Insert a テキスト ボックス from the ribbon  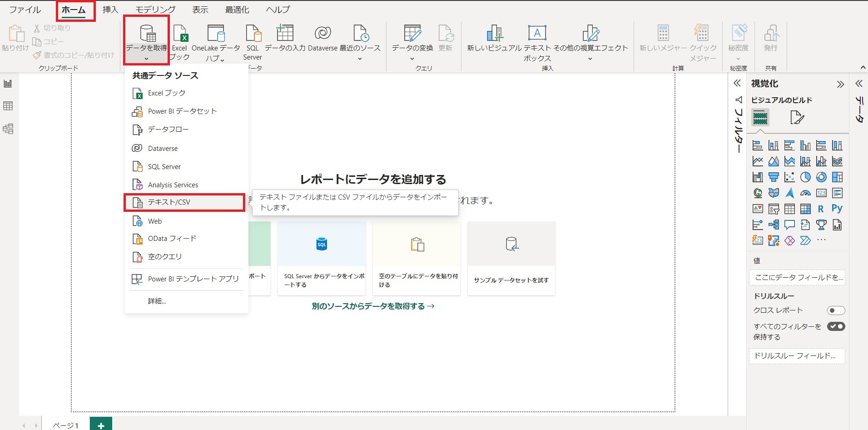537,43
